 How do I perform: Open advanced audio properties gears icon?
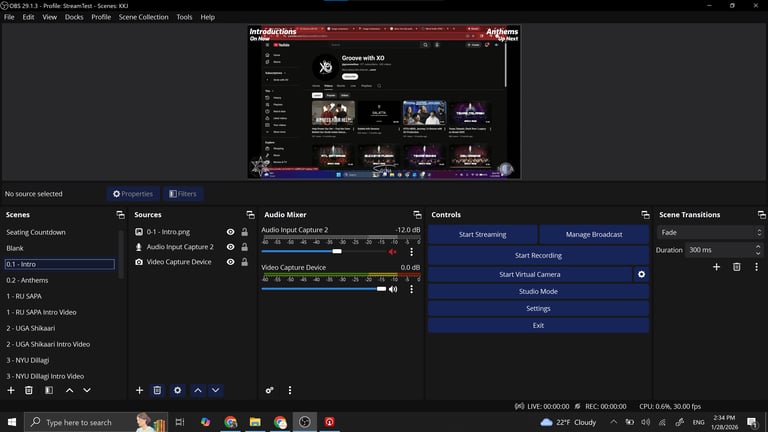point(269,390)
